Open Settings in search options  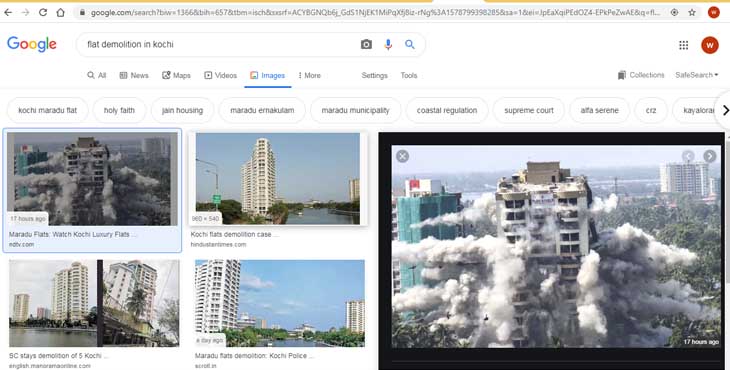[x=374, y=75]
